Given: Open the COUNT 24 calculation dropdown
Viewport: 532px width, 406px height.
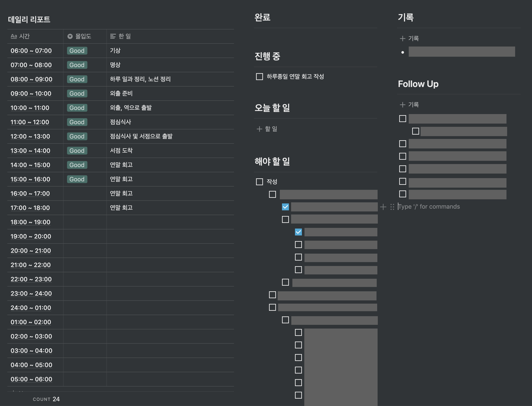Looking at the screenshot, I should (x=46, y=399).
